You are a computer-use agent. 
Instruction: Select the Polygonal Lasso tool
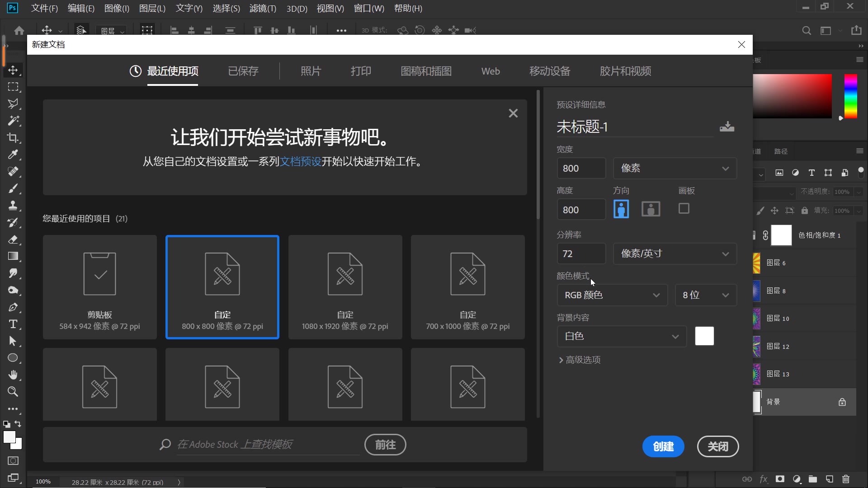(x=13, y=103)
